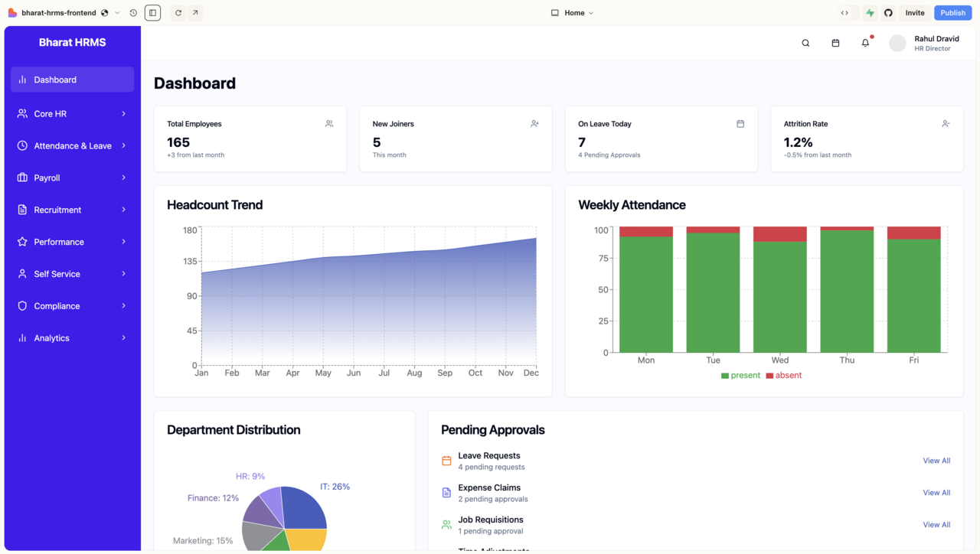
Task: Click the notifications bell with red dot
Action: (864, 43)
